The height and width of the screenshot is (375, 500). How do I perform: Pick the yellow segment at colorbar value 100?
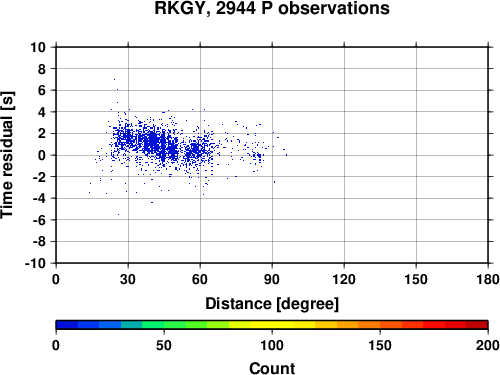(272, 325)
